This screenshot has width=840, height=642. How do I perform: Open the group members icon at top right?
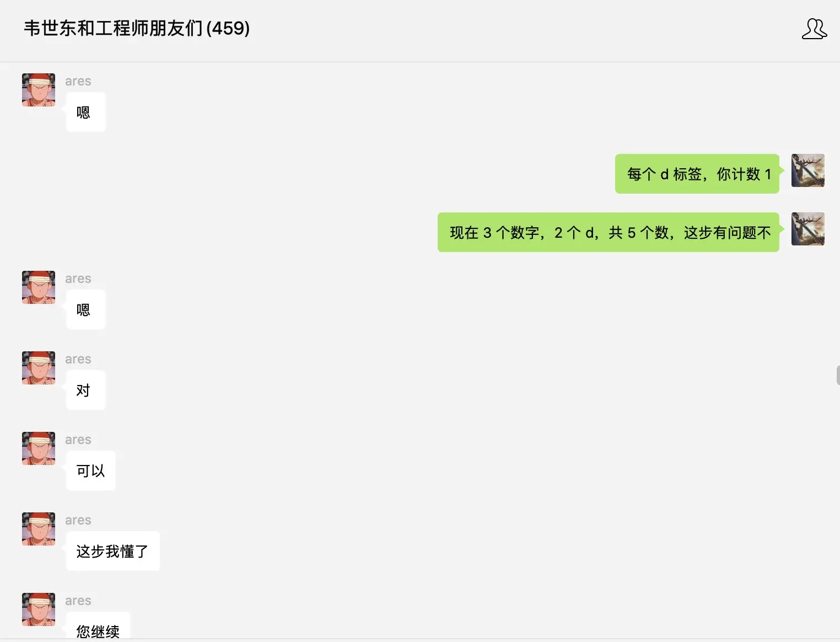coord(814,29)
